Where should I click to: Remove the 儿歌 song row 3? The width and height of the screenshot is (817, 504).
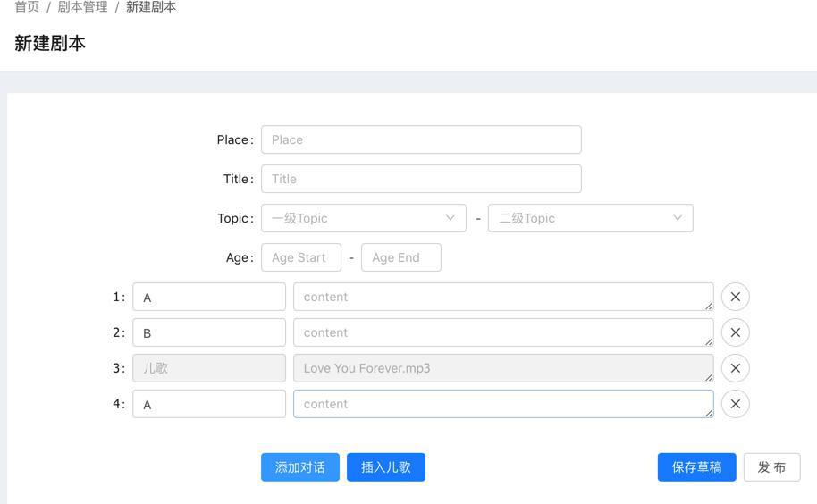[x=735, y=368]
